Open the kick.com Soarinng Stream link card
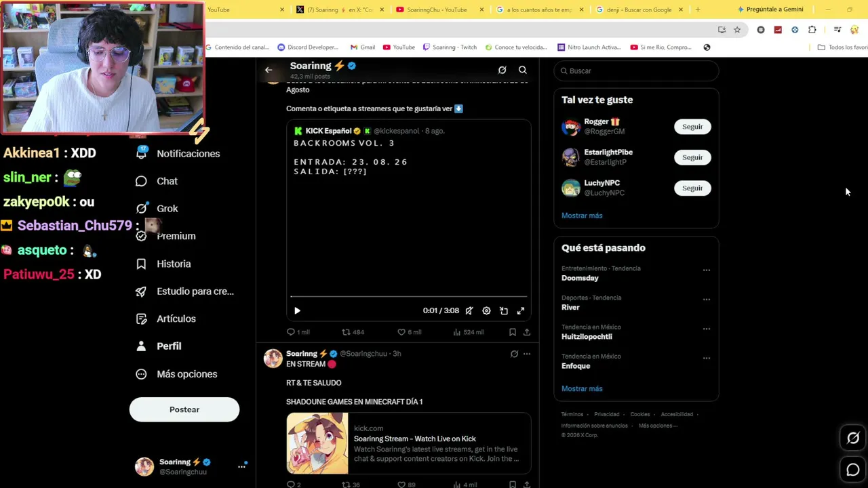This screenshot has width=868, height=488. point(408,443)
